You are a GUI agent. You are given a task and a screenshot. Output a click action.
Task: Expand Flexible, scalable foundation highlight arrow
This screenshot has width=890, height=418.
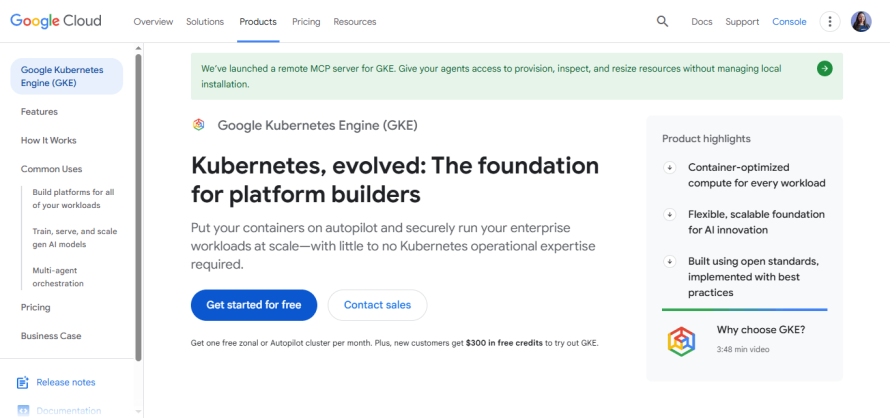(670, 215)
